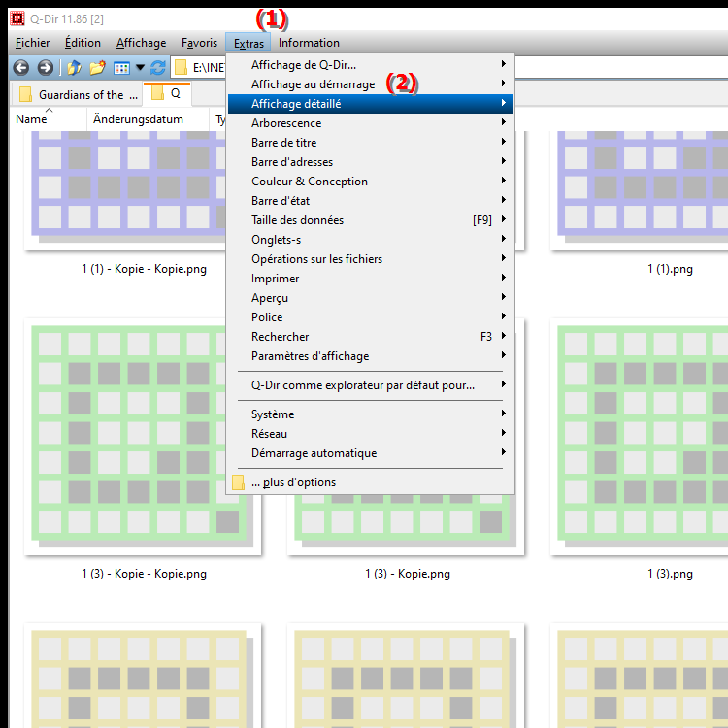Open the Imprimer submenu
The image size is (728, 728).
click(370, 279)
